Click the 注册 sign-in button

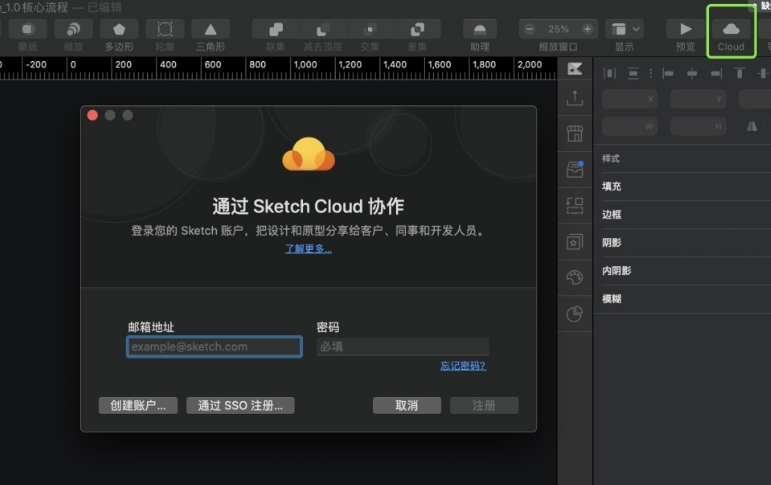pyautogui.click(x=484, y=405)
